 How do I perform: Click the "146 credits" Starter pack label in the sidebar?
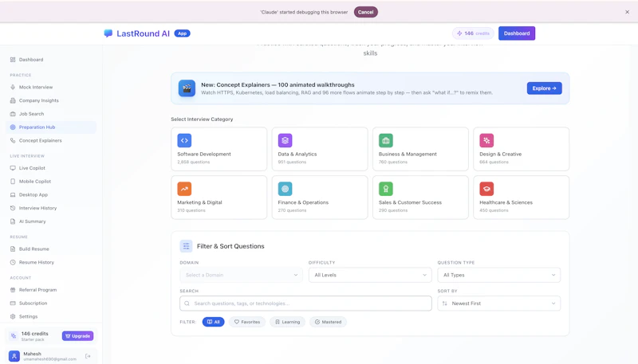[x=34, y=334]
